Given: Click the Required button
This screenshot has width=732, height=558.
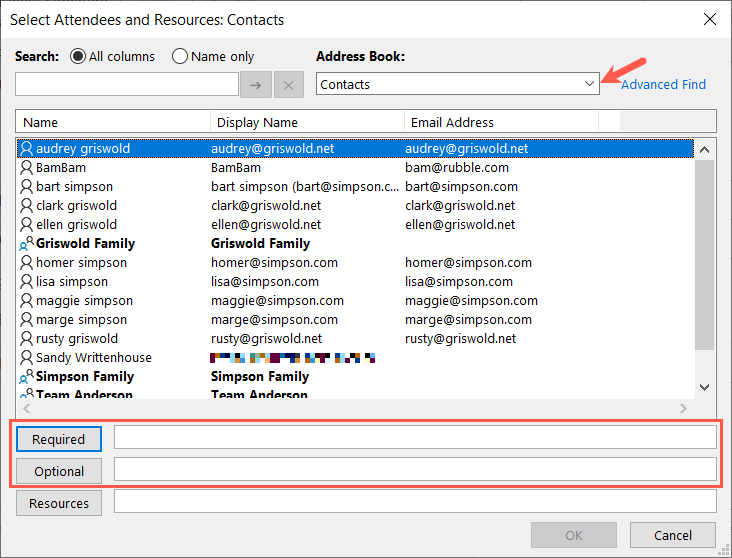Looking at the screenshot, I should (x=59, y=439).
